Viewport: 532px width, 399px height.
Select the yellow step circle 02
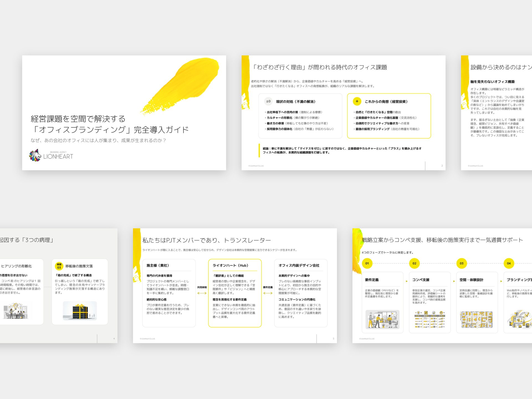coord(414,263)
